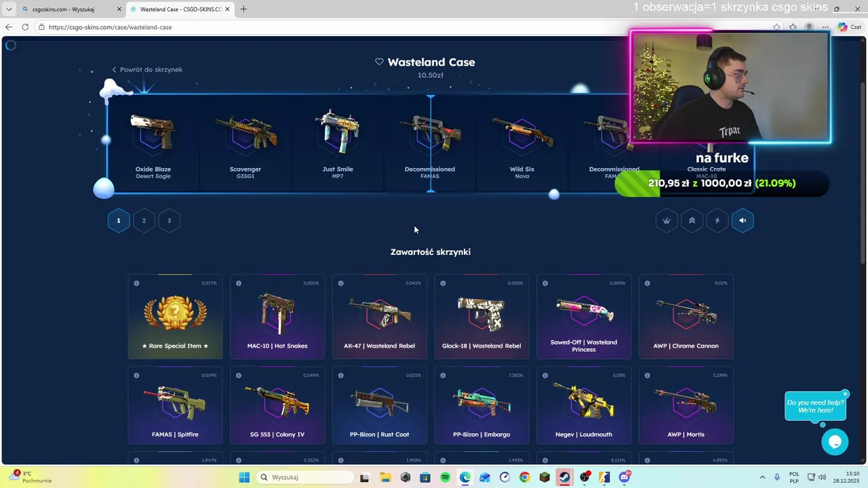Screen dimensions: 868x488
Task: Click the double-chevron upgrade hexagon icon
Action: click(x=692, y=220)
